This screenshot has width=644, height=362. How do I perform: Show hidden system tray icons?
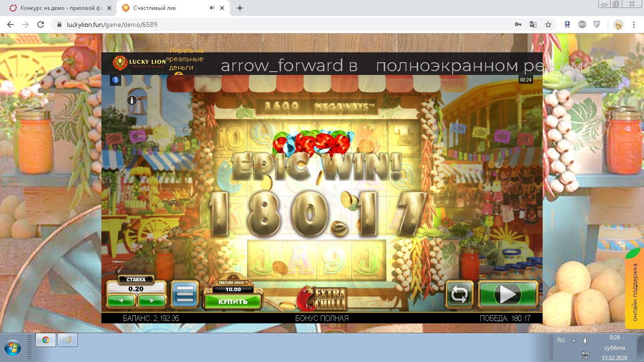(x=574, y=341)
